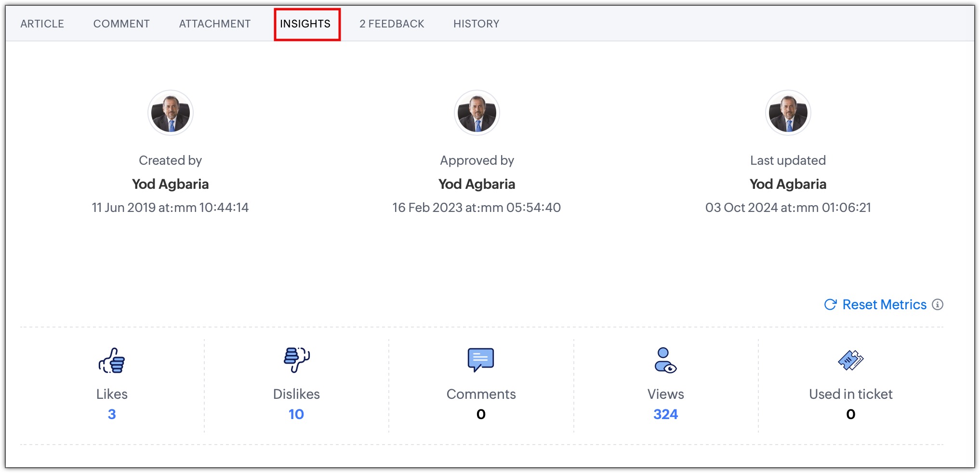Click the Created by profile avatar
Viewport: 980px width, 473px height.
coord(171,113)
